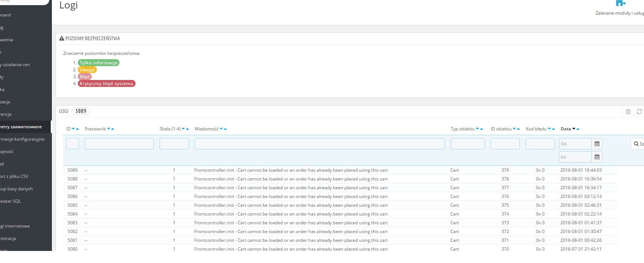Image resolution: width=644 pixels, height=263 pixels.
Task: Sort Pracownik column ascending arrow
Action: (113, 129)
